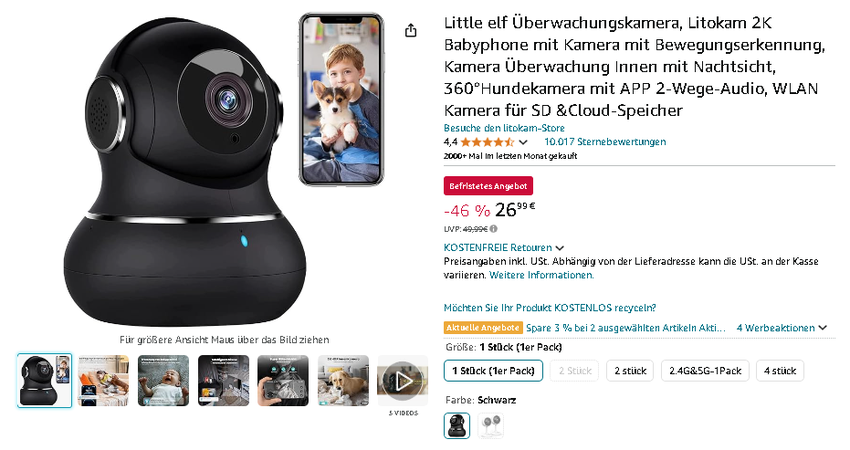Open the 10.017 Sternebewertungen link
The image size is (850, 450).
pyautogui.click(x=605, y=142)
